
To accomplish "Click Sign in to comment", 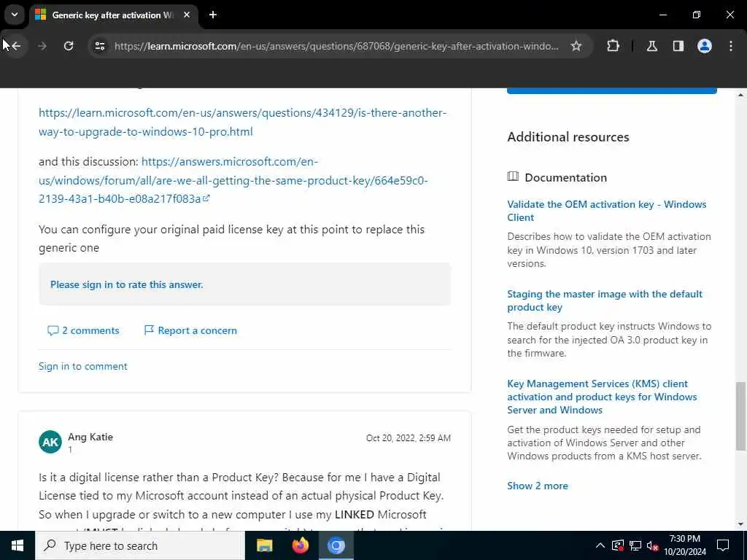I will [83, 366].
